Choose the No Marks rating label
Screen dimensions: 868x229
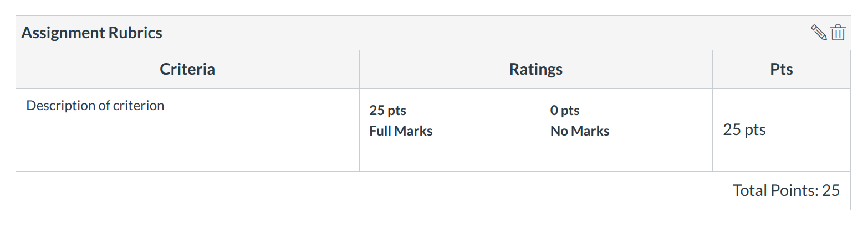579,131
